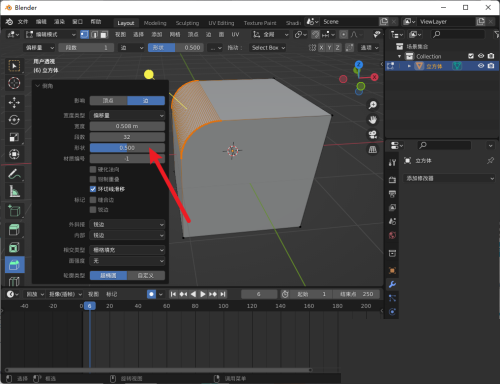Open the 宽度类型 偏移量 dropdown in bevel panel
The height and width of the screenshot is (384, 500).
pyautogui.click(x=127, y=115)
